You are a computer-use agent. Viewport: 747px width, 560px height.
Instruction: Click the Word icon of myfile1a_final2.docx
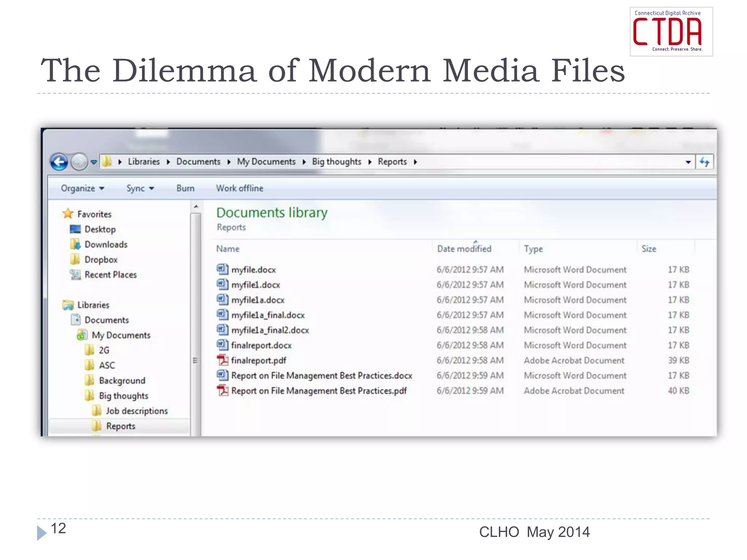222,330
